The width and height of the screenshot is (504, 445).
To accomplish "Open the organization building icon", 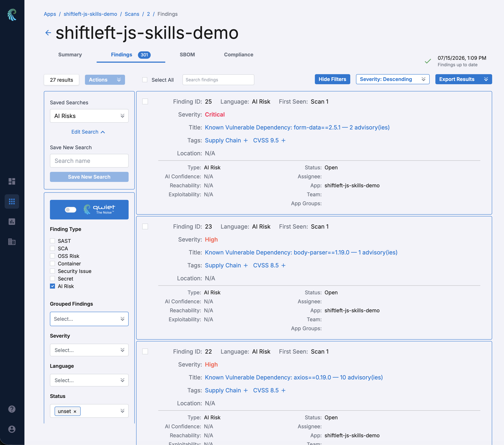I will [x=12, y=242].
